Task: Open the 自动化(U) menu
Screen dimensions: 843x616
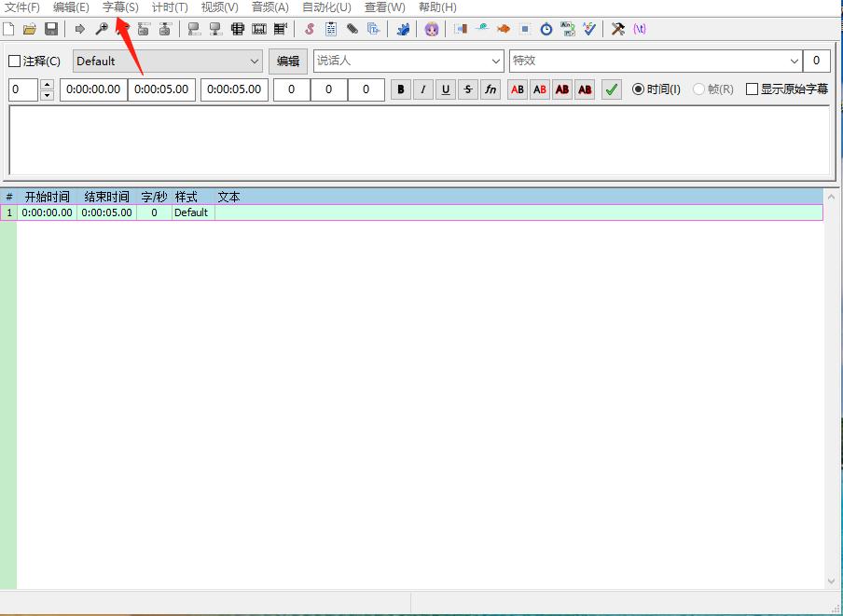Action: tap(327, 7)
